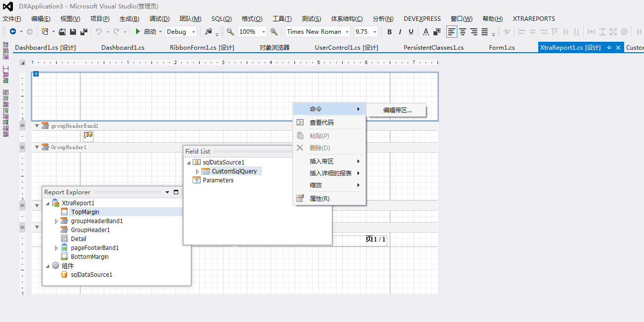Click the Find in Files toolbar icon
Viewport: 644px width, 322px height.
coord(209,31)
